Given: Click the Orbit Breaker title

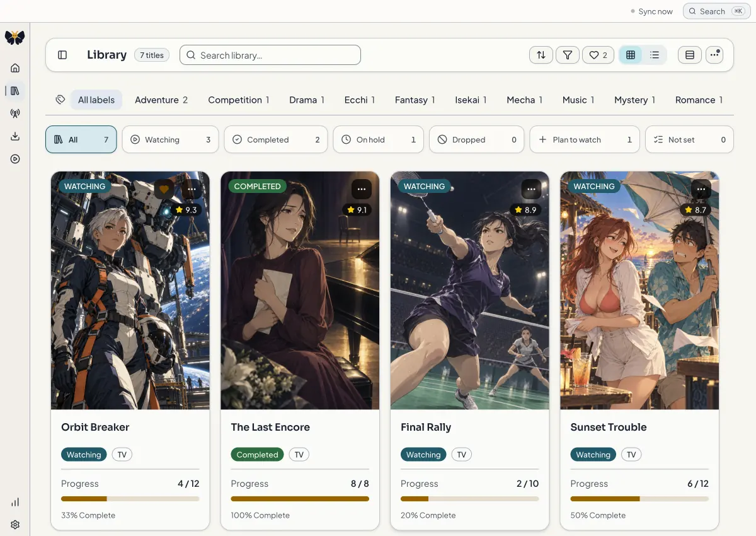Looking at the screenshot, I should coord(95,427).
